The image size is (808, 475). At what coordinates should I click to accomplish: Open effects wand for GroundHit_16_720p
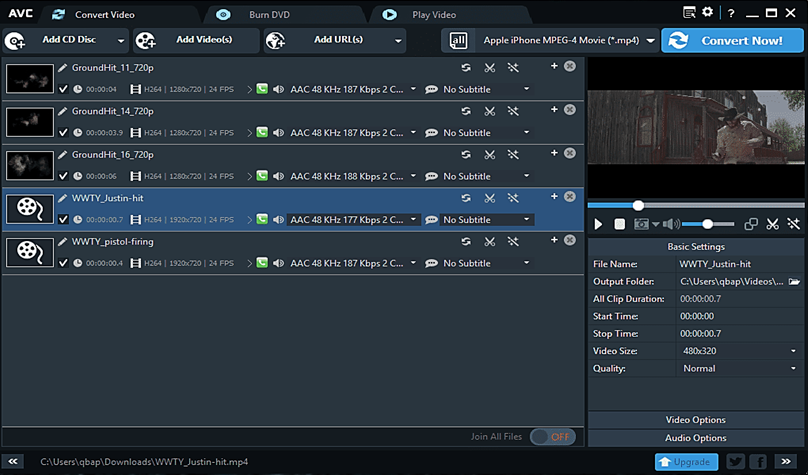513,155
